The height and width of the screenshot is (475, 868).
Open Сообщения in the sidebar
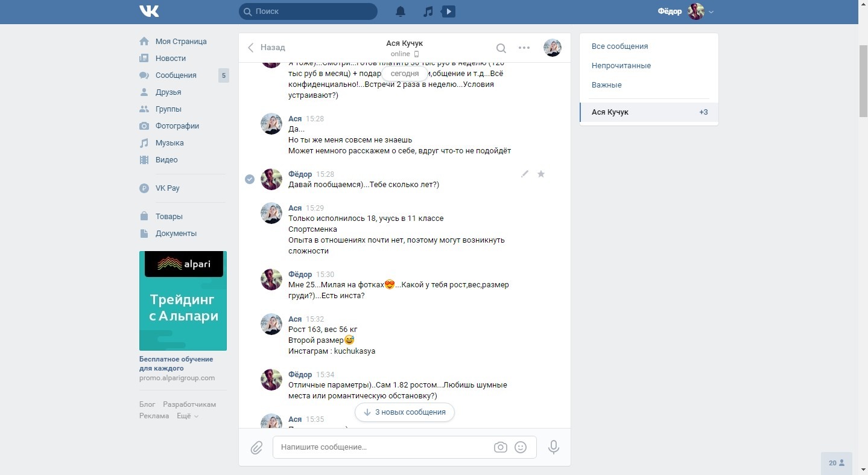coord(176,75)
